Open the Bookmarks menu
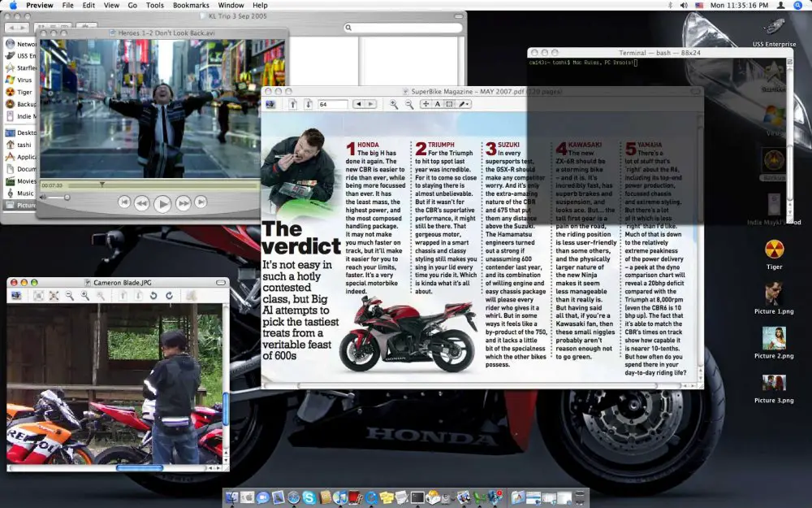This screenshot has height=508, width=812. coord(191,5)
